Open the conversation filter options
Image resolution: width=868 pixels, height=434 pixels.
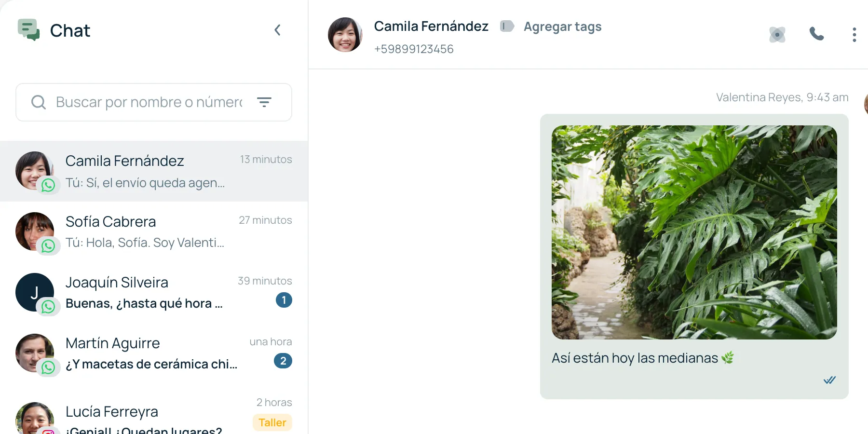pos(264,102)
